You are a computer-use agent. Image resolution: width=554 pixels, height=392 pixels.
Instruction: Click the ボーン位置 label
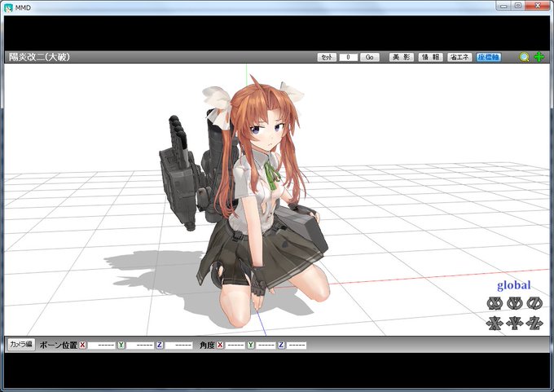click(59, 345)
